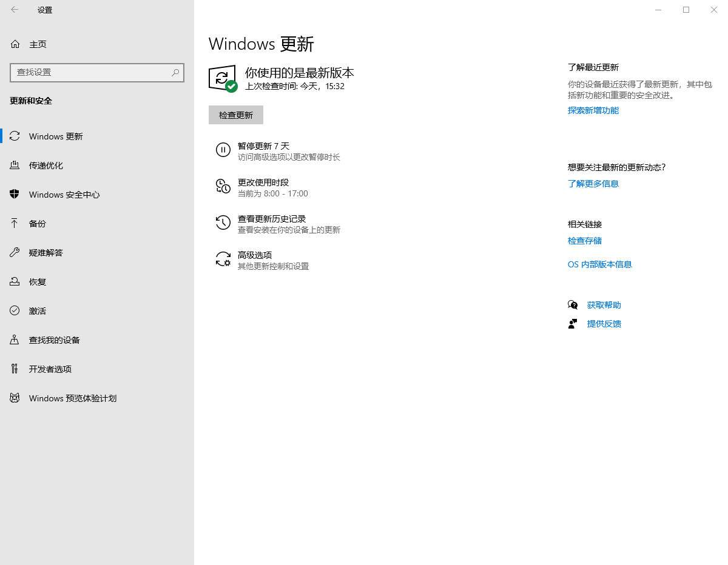Click the 检查更新 button
Image resolution: width=728 pixels, height=565 pixels.
coord(236,115)
